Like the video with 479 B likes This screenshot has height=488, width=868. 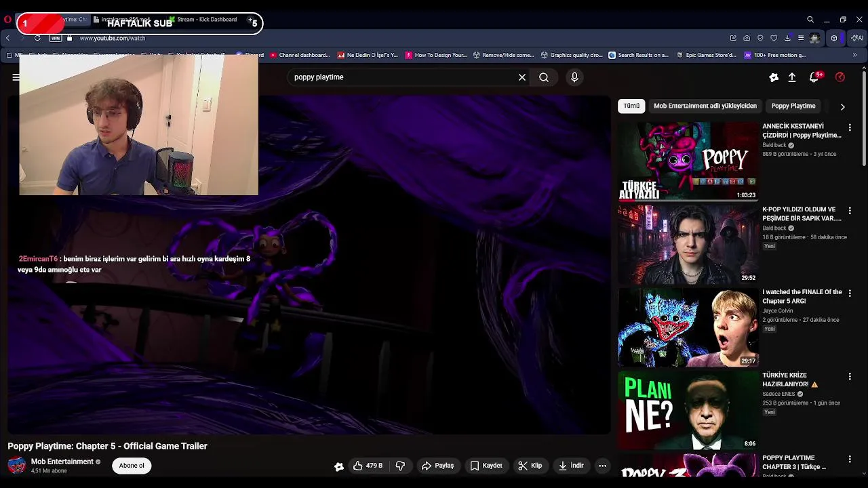point(368,466)
